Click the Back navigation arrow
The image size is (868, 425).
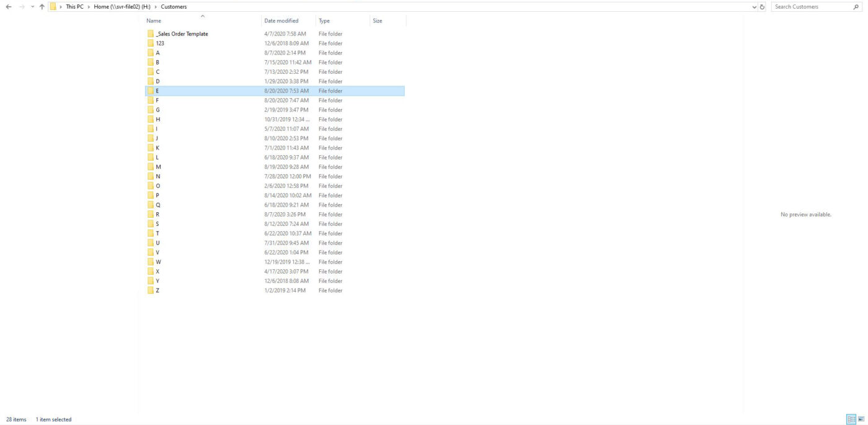(x=9, y=7)
